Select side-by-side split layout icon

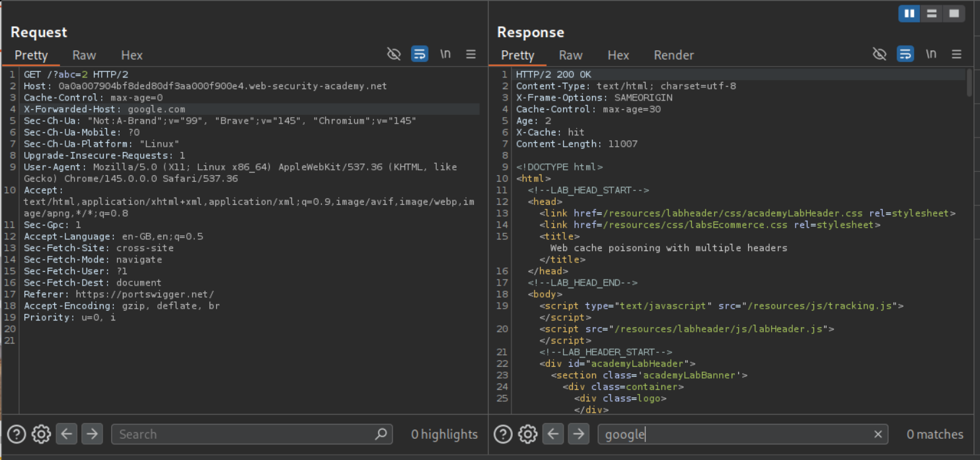(x=909, y=13)
